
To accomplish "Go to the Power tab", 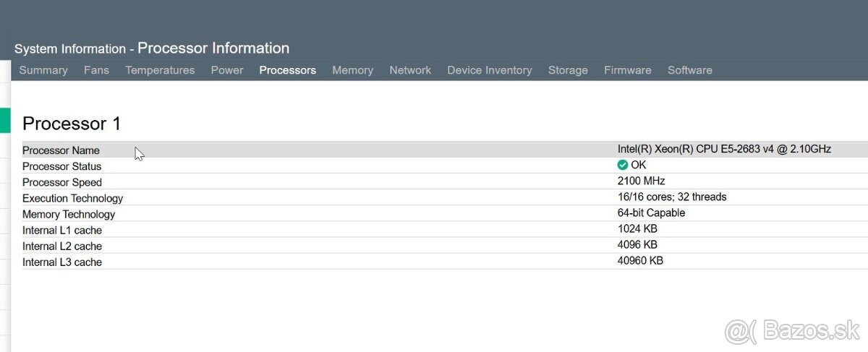I will pos(227,70).
